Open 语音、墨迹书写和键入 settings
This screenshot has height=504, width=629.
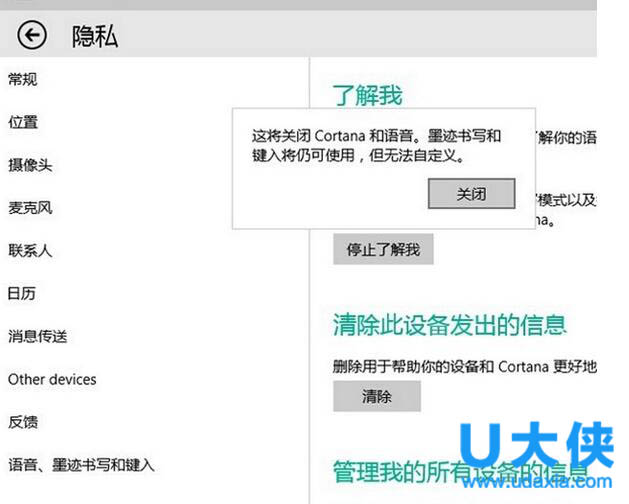coord(81,465)
